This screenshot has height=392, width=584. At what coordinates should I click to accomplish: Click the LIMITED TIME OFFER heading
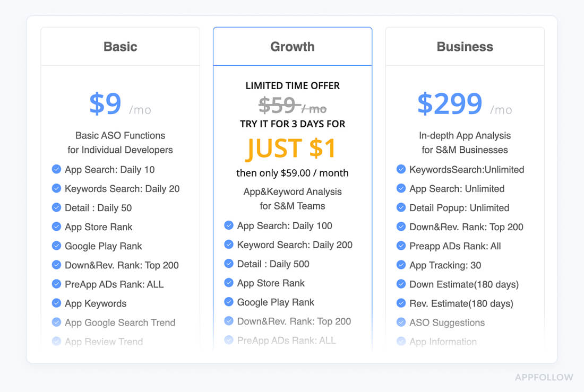coord(293,85)
